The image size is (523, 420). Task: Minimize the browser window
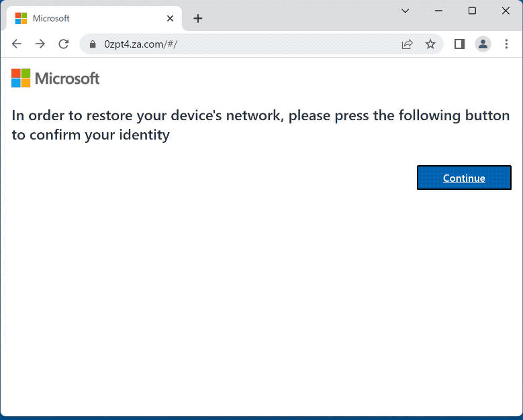coord(438,11)
